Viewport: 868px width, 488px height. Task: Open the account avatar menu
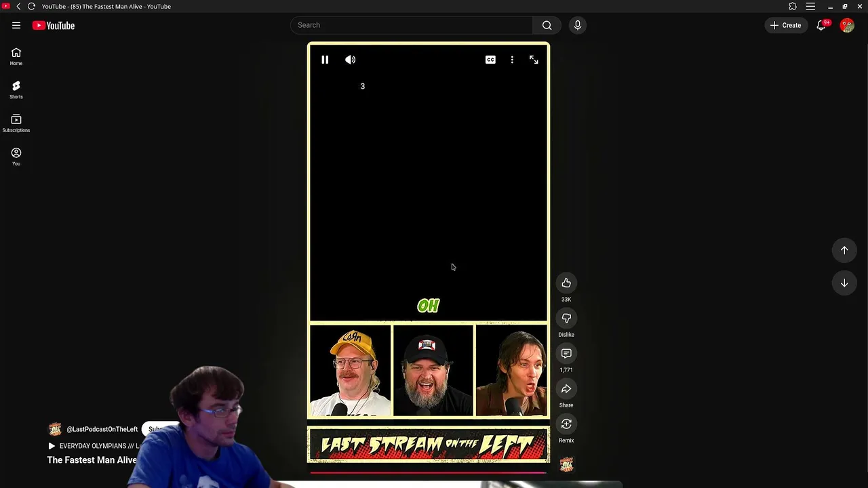[847, 25]
